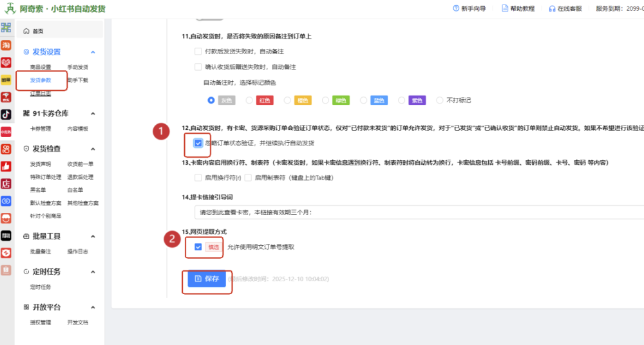This screenshot has height=345, width=644.
Task: Check 确认收货后赠送失败时，自动备注
Action: (x=198, y=67)
